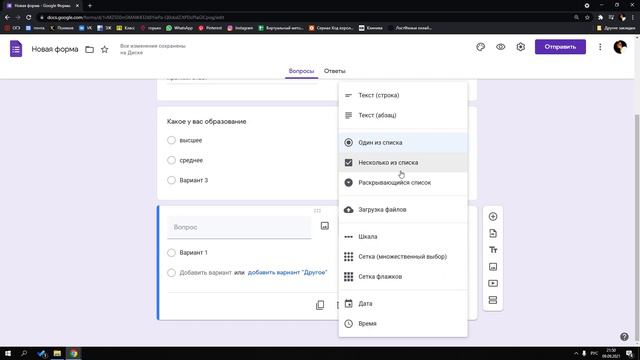Add image to question icon
The image size is (640, 360).
tap(324, 226)
